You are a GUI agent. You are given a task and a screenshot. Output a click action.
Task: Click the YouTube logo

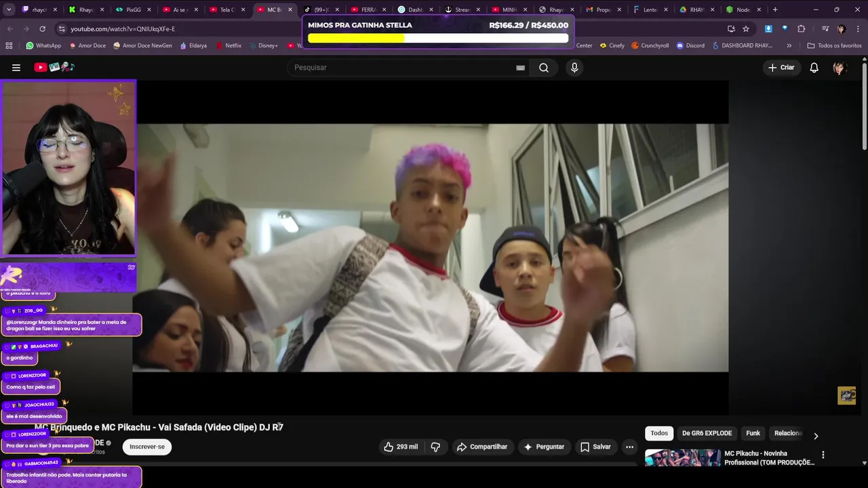click(54, 67)
